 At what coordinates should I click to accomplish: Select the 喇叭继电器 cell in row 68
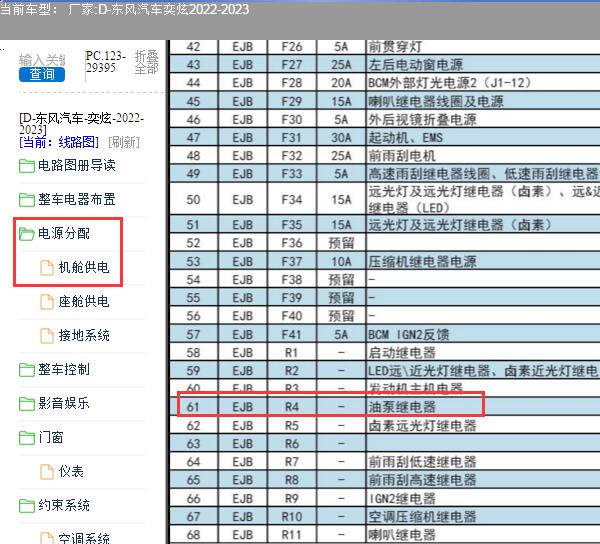(483, 535)
